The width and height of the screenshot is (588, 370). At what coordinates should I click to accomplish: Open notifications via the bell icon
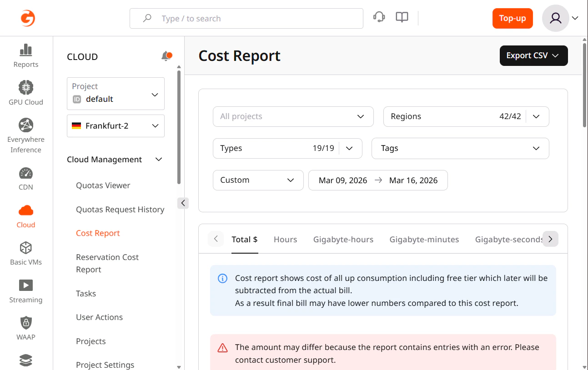point(166,56)
